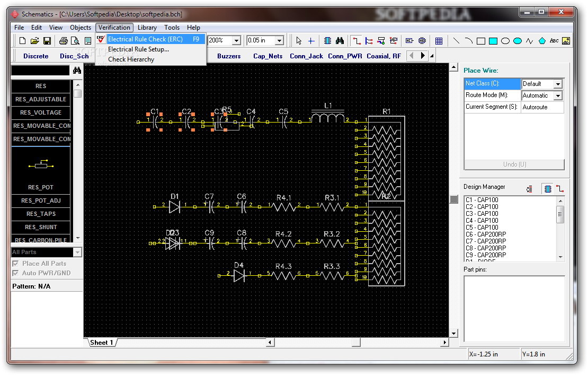588x375 pixels.
Task: Choose Electrical Rule Check (ERC) menu item
Action: (150, 39)
